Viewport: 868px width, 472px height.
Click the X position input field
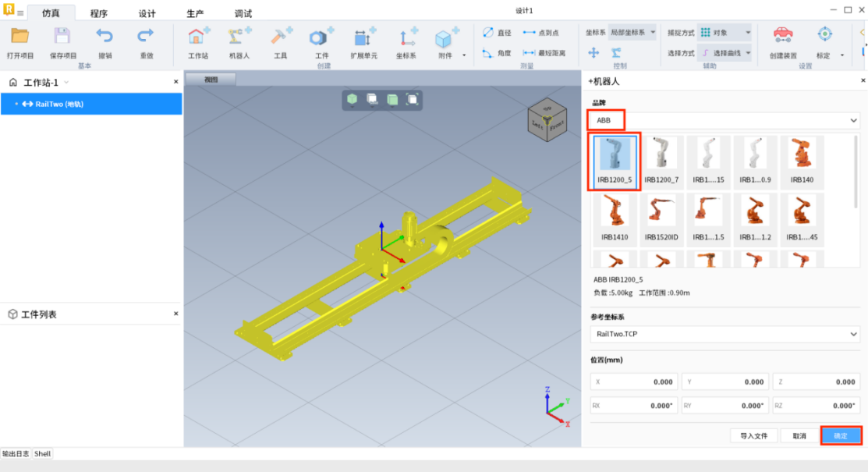(634, 382)
